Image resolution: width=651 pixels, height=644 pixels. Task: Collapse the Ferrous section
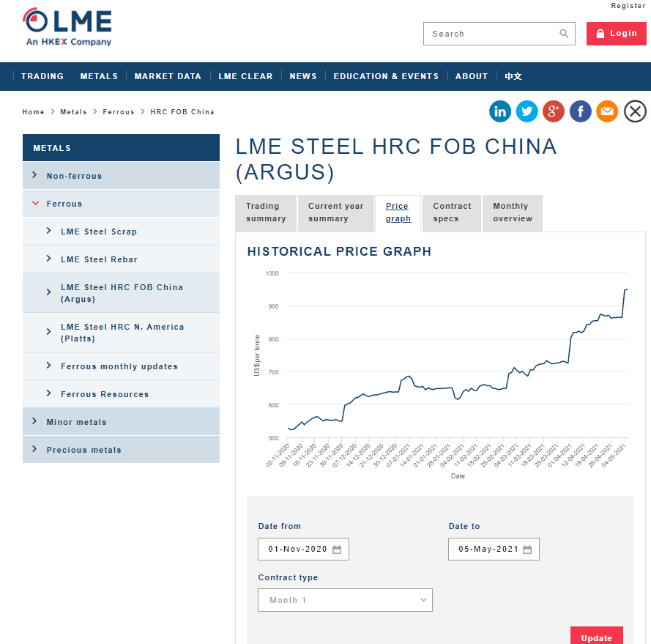(x=121, y=204)
